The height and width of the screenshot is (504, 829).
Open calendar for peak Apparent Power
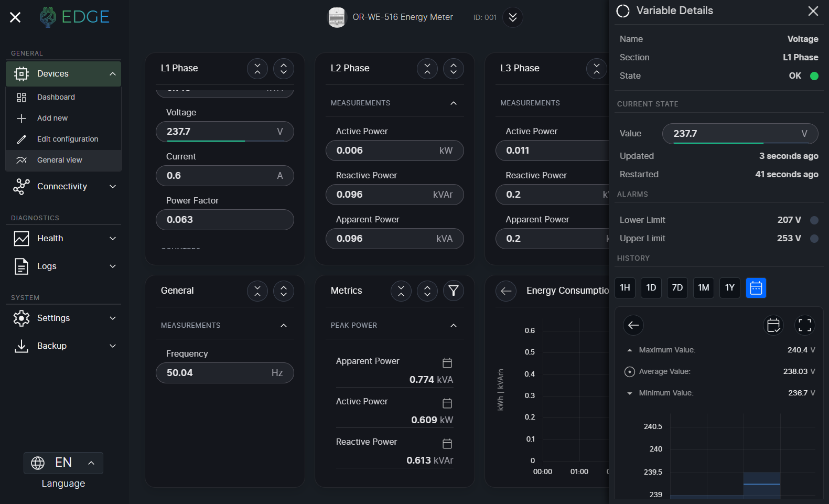click(447, 363)
